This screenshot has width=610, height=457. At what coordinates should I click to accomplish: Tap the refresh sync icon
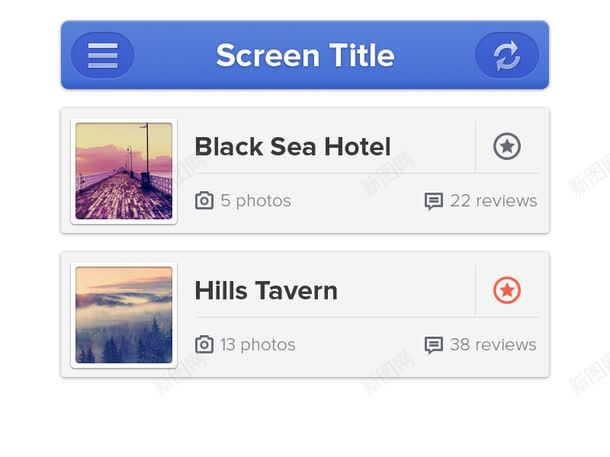click(x=507, y=56)
